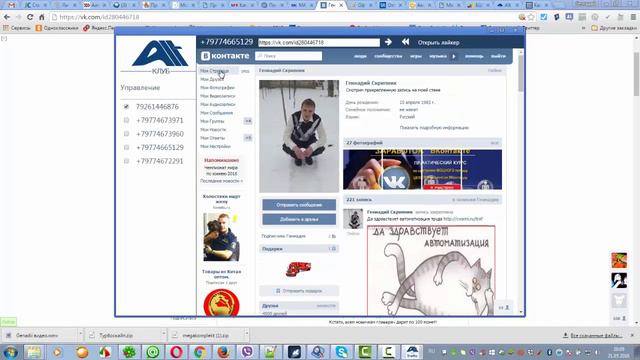
Task: Open media player icon on taskbar
Action: [58, 352]
